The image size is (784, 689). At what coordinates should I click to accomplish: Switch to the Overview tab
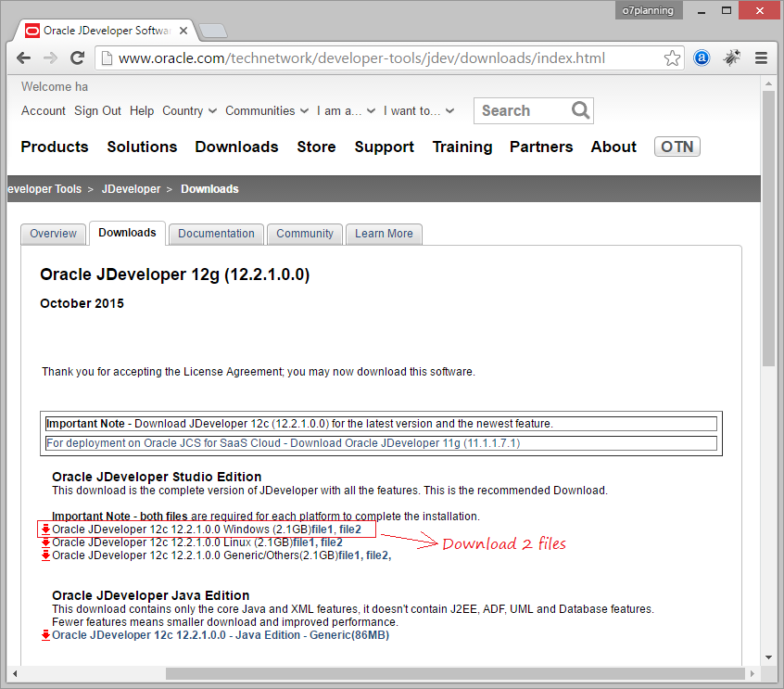point(53,234)
